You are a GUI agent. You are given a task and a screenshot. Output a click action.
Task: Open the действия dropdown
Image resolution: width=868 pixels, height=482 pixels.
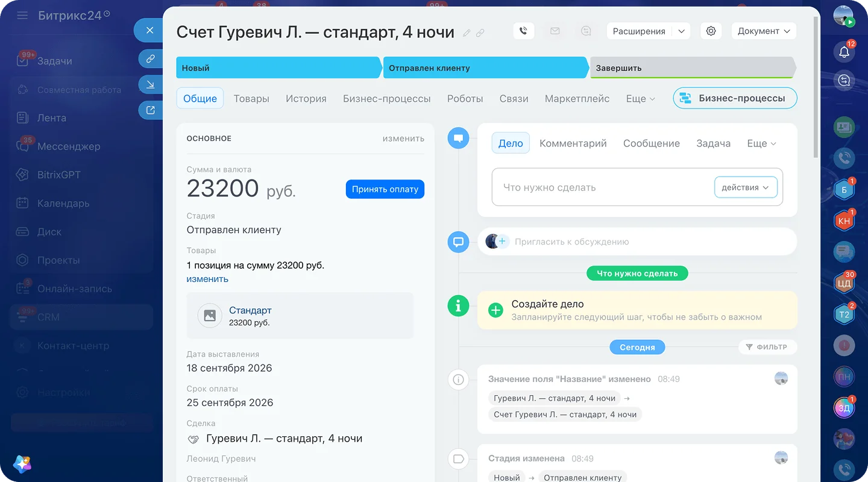[x=746, y=187]
